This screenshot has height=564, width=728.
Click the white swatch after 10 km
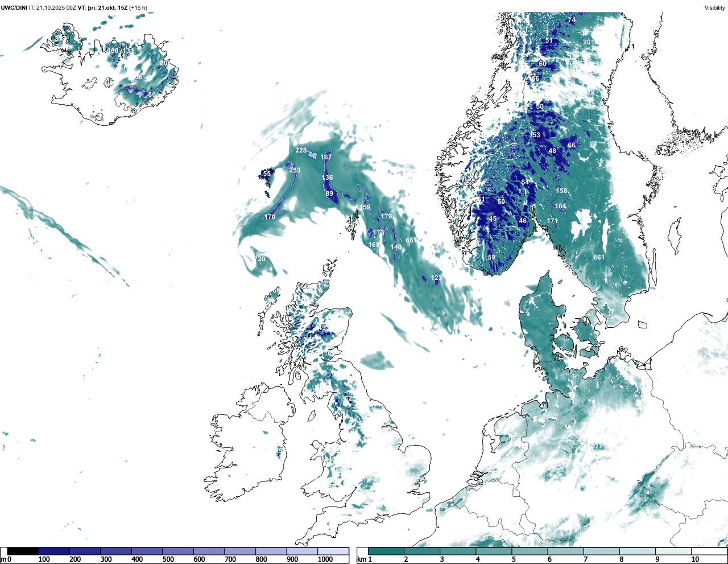(709, 551)
